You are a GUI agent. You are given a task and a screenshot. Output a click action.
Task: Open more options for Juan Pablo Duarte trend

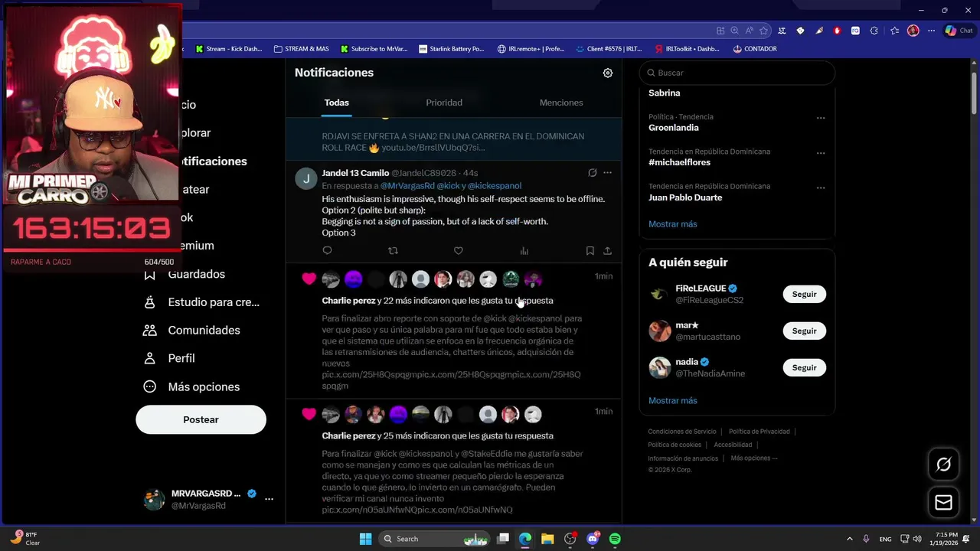pyautogui.click(x=821, y=188)
